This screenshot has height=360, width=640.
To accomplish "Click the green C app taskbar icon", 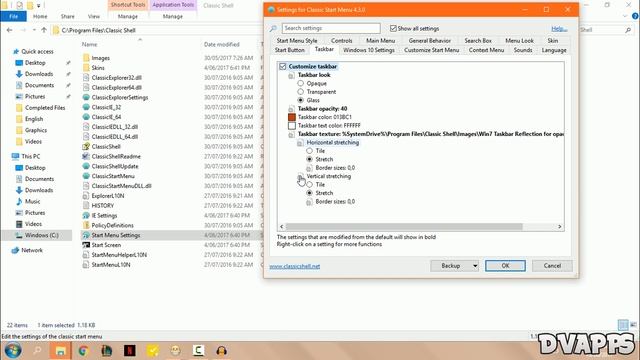I will coord(198,351).
